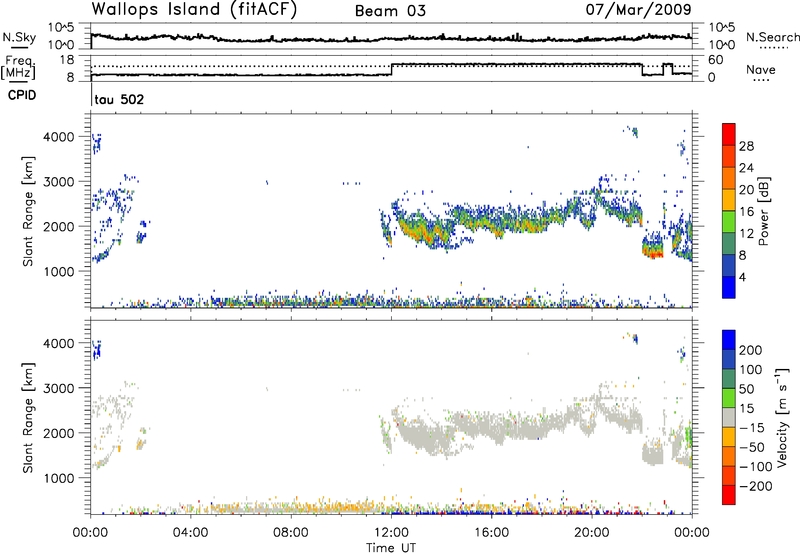Click the 'Time UT' axis label
This screenshot has height=554, width=800.
tap(391, 548)
